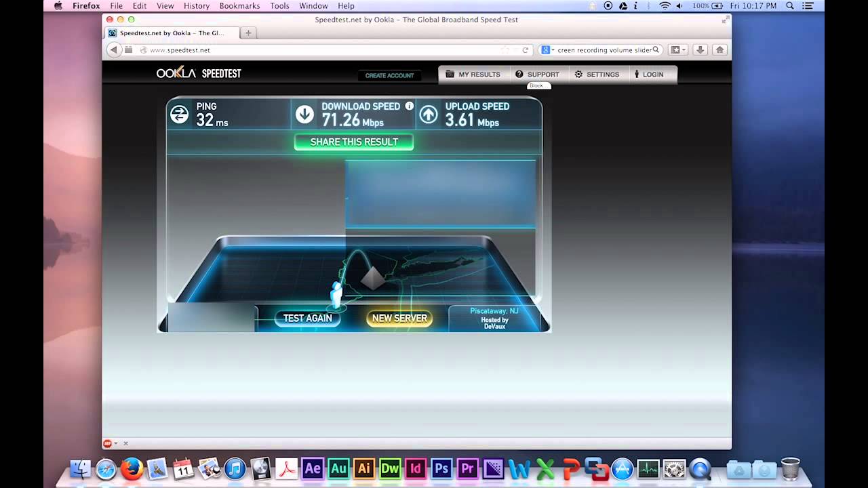Click the Wi-Fi status icon
The height and width of the screenshot is (488, 868).
[665, 6]
